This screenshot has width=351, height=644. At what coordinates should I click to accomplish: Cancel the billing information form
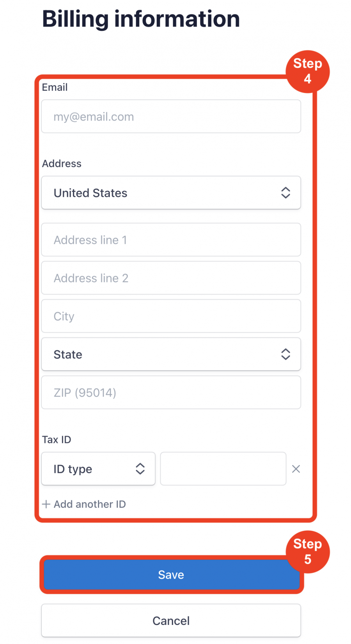pyautogui.click(x=171, y=621)
